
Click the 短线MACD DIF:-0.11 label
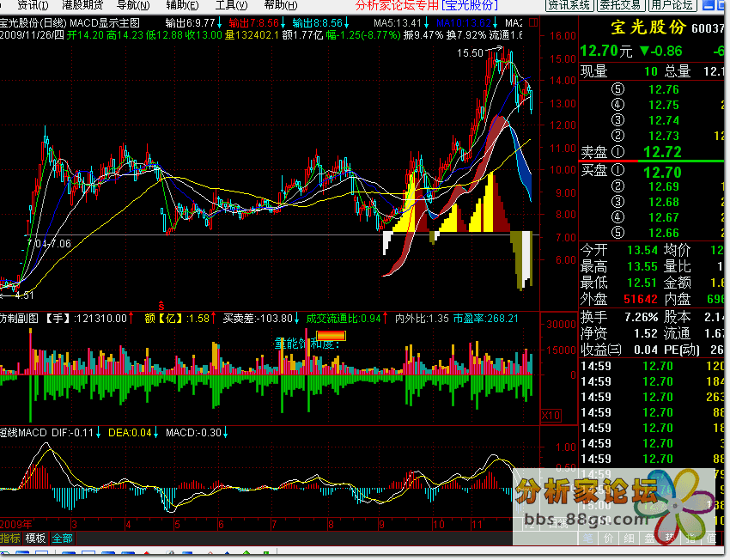[x=46, y=433]
